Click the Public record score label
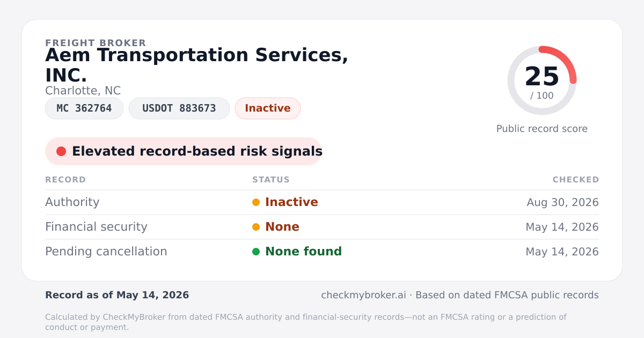The image size is (644, 338). pyautogui.click(x=542, y=129)
